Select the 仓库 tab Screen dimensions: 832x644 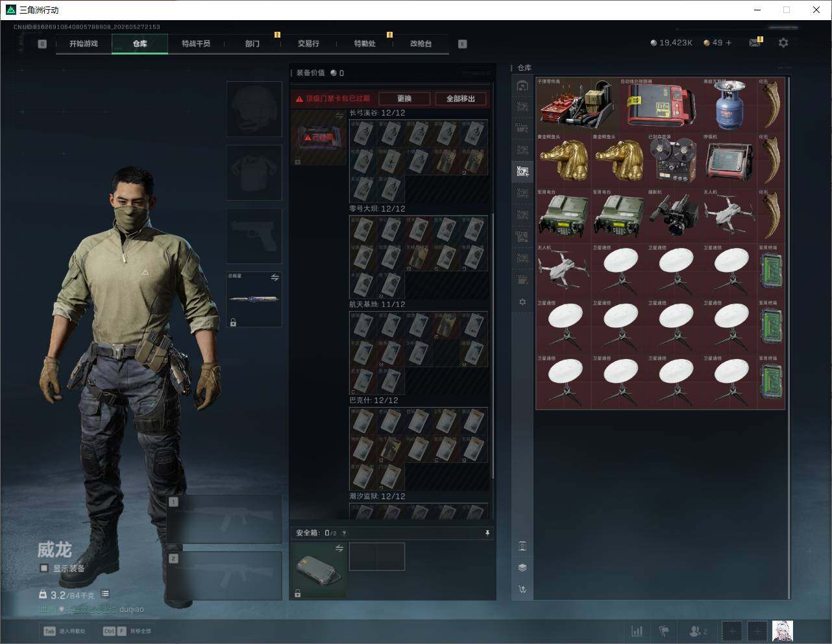point(140,44)
